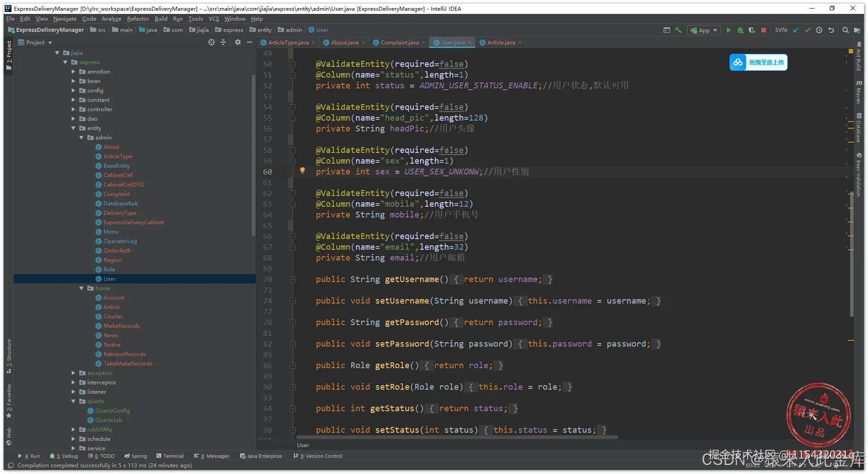Start debugging with the green bug icon

point(740,30)
